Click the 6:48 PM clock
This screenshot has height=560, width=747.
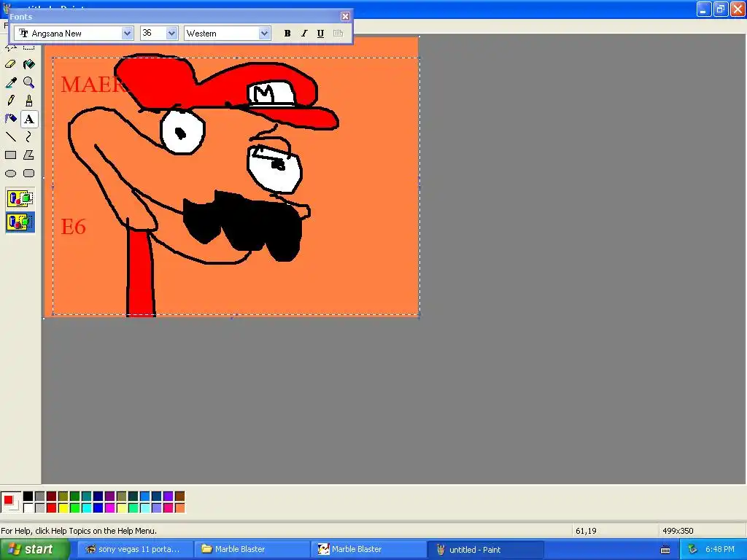coord(720,550)
